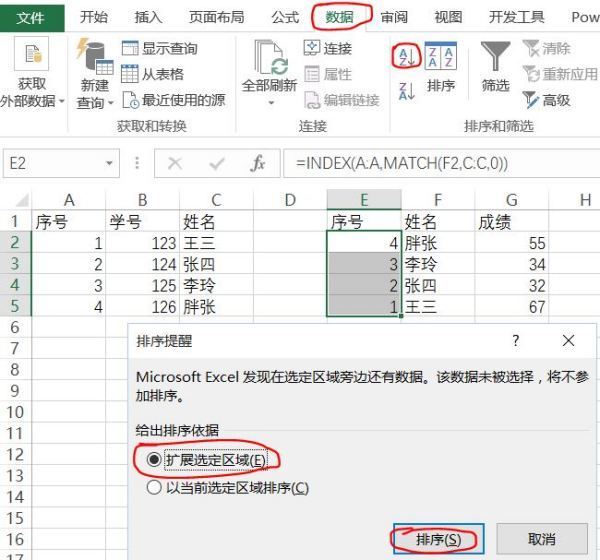Viewport: 600px width, 560px height.
Task: Click cell C2 containing 王三
Action: click(x=216, y=243)
